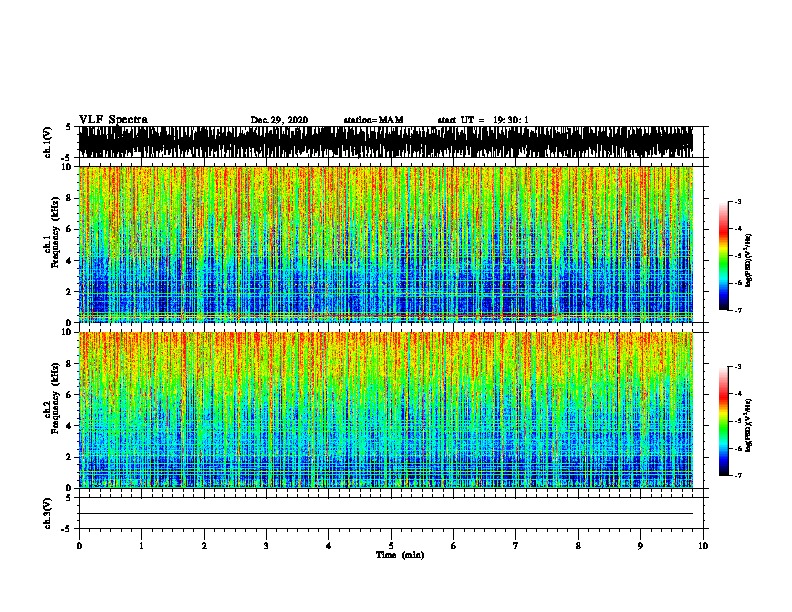The width and height of the screenshot is (792, 612).
Task: Click the log(PSD) label beside lower color bar
Action: click(x=749, y=425)
